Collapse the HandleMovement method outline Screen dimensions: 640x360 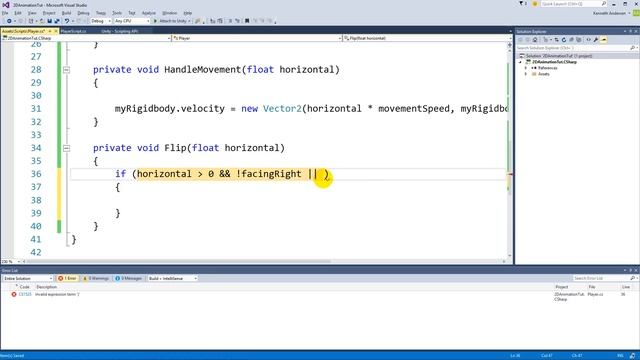tap(67, 70)
